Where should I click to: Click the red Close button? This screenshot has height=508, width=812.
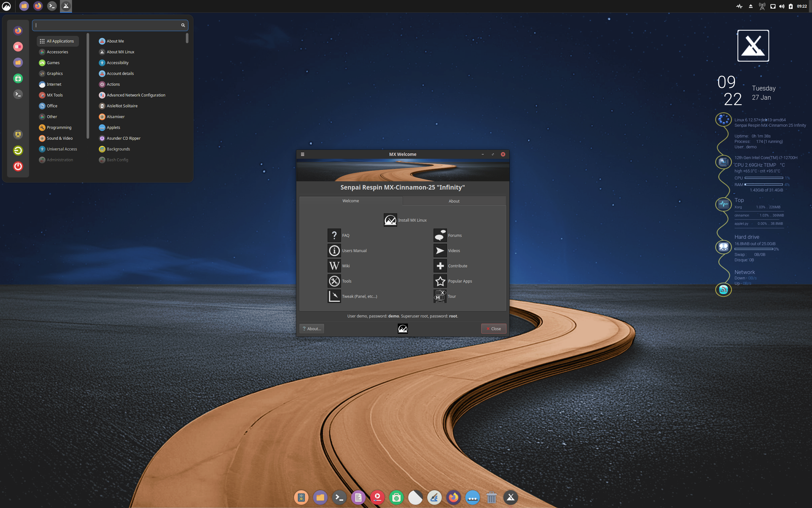pyautogui.click(x=494, y=329)
